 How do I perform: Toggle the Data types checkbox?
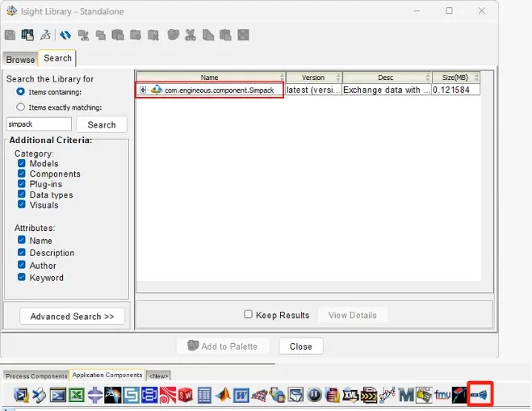point(21,194)
